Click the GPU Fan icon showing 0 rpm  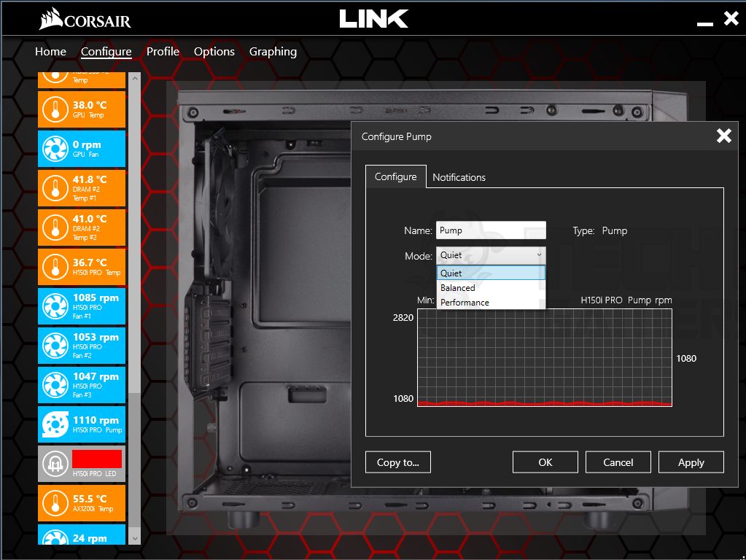(x=55, y=149)
